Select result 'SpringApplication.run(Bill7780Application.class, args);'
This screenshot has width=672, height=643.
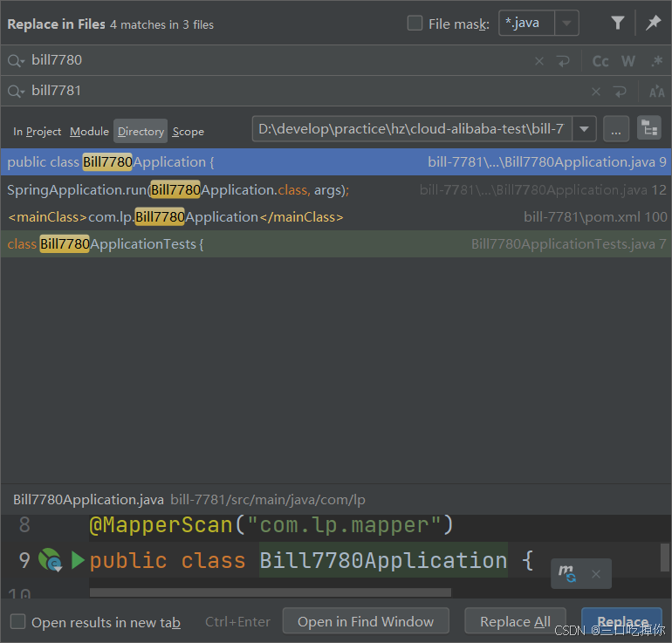[x=336, y=190]
